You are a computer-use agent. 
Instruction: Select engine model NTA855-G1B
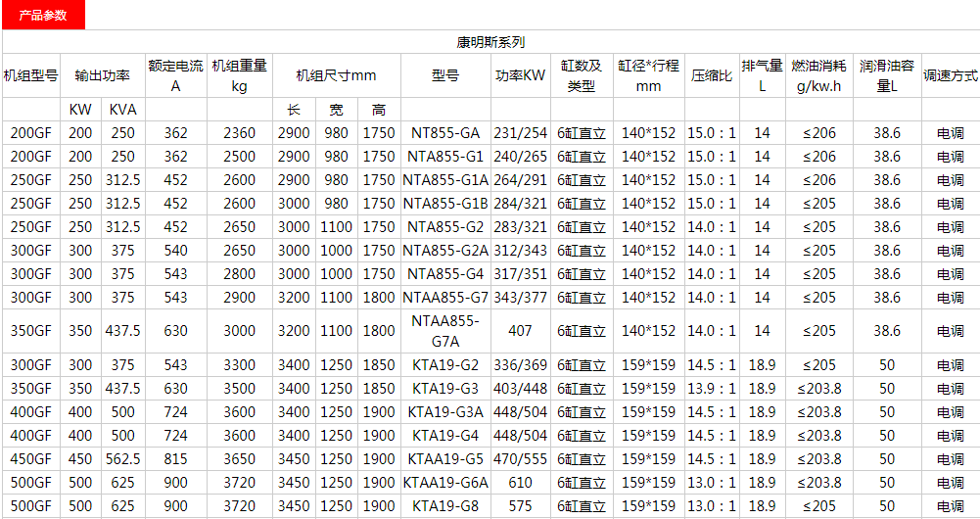tap(445, 204)
